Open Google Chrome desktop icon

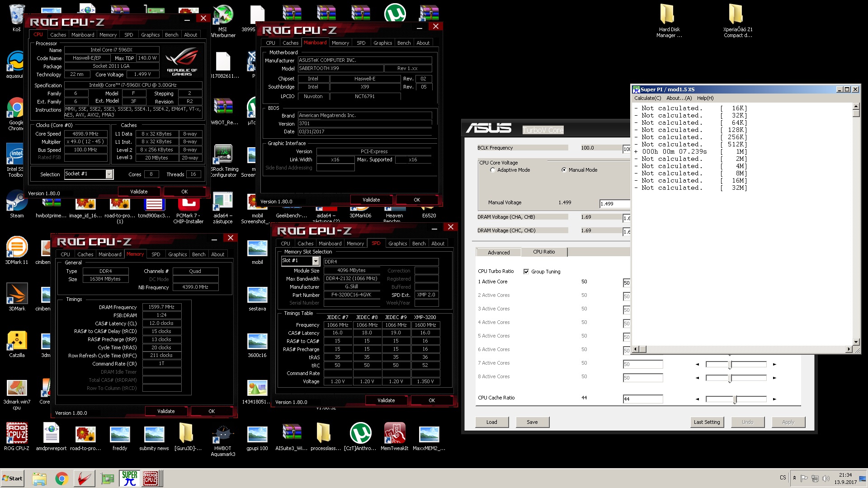point(16,114)
